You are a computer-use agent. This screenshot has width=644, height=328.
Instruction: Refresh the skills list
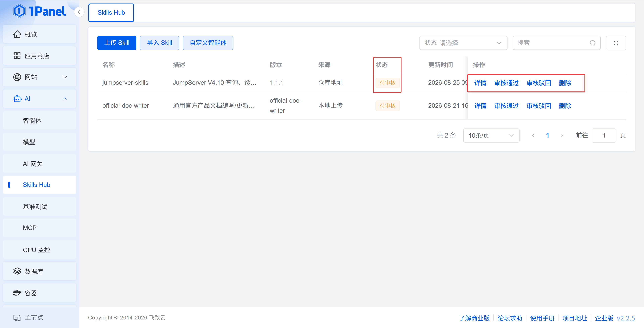coord(616,43)
